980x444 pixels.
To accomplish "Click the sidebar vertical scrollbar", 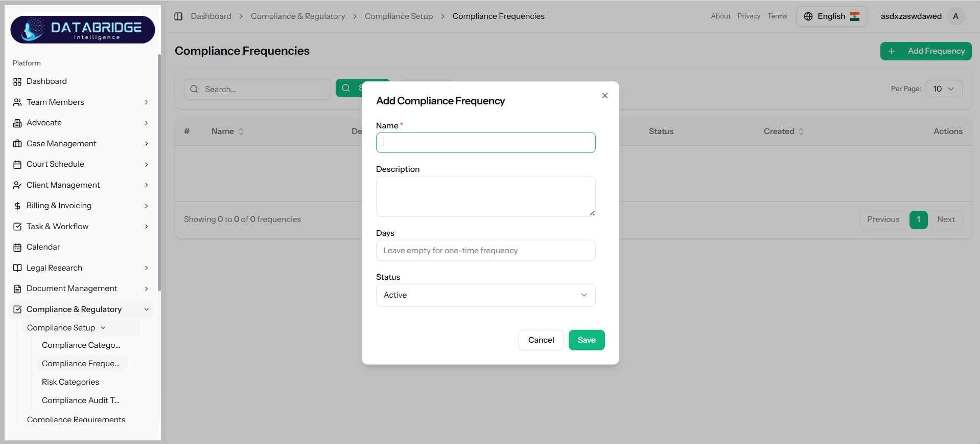I will (x=159, y=172).
